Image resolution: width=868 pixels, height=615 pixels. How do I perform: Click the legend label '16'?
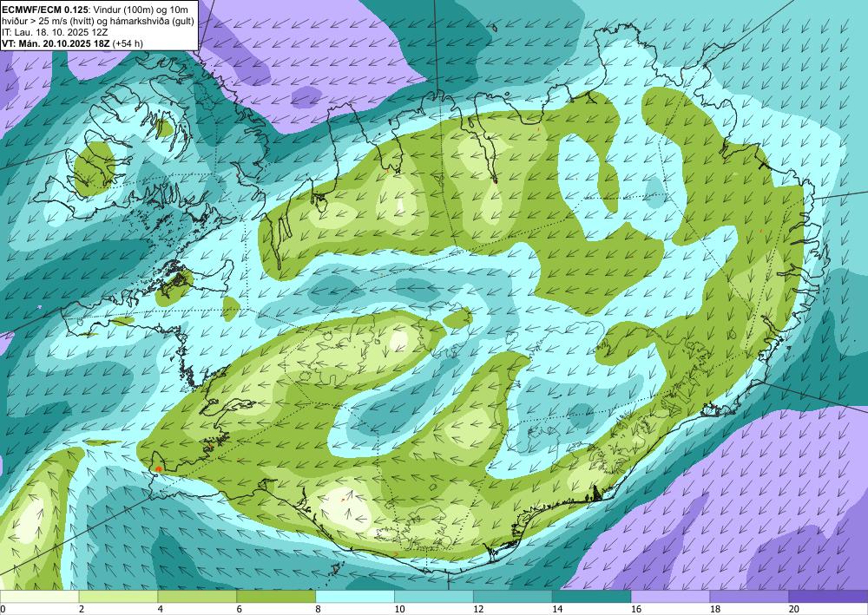click(636, 609)
